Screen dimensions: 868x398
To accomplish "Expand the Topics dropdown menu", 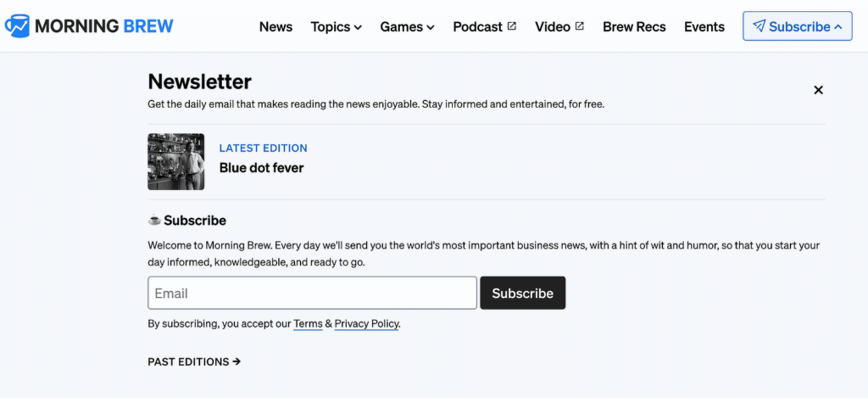I will pyautogui.click(x=336, y=26).
